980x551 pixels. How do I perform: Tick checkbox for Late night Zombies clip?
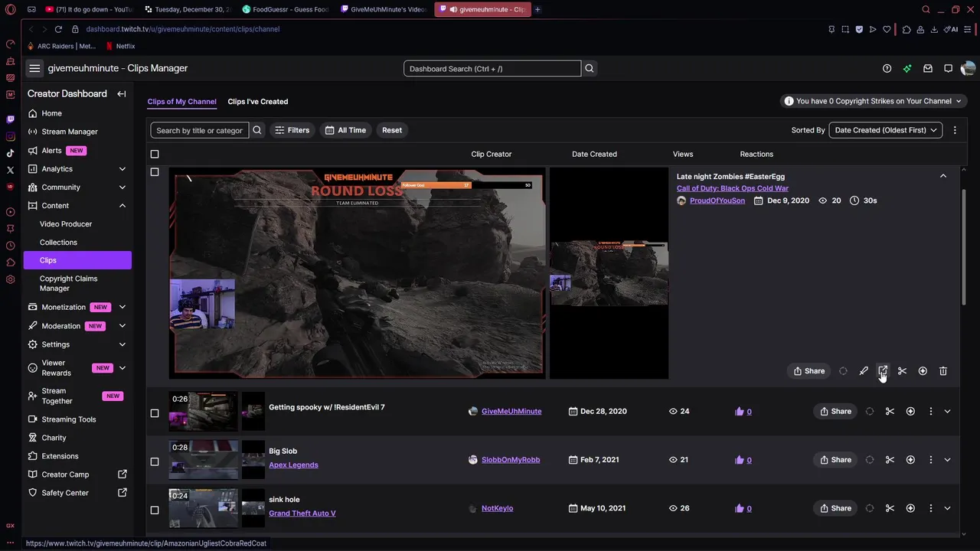click(x=155, y=172)
